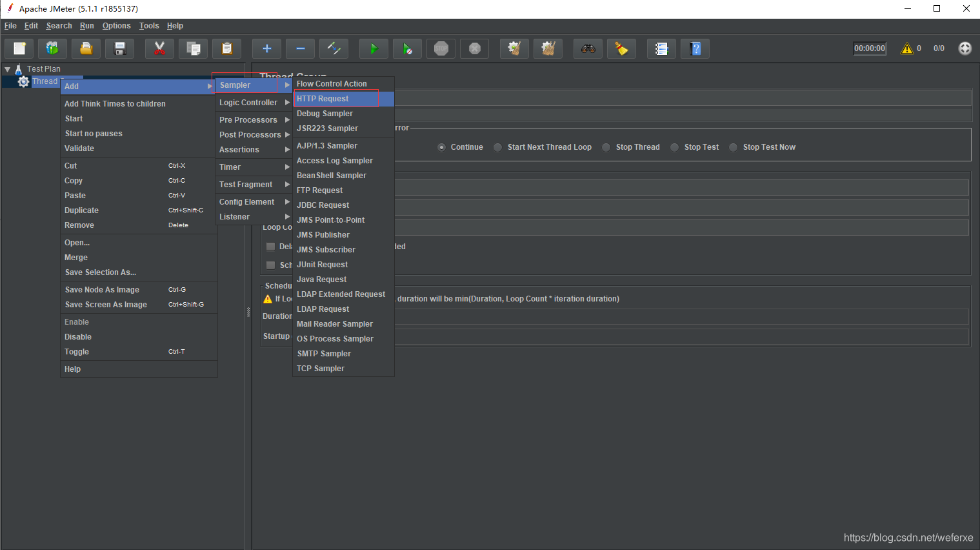Click the Clear All brooms toolbar icon
Image resolution: width=980 pixels, height=550 pixels.
coord(548,48)
